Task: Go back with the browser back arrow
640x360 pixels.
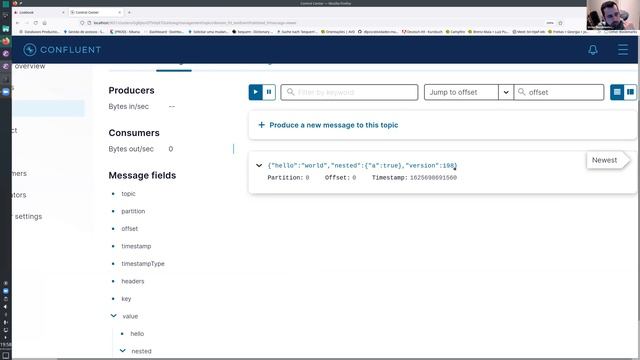Action: 17,23
